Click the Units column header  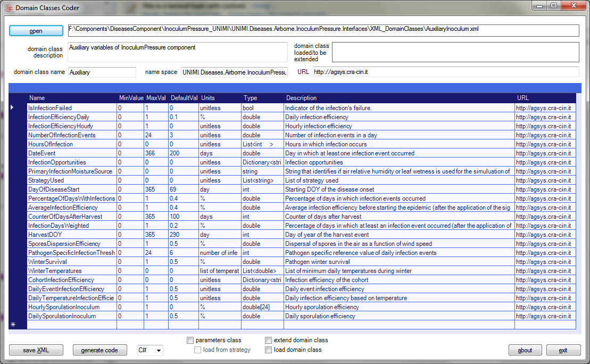(220, 98)
